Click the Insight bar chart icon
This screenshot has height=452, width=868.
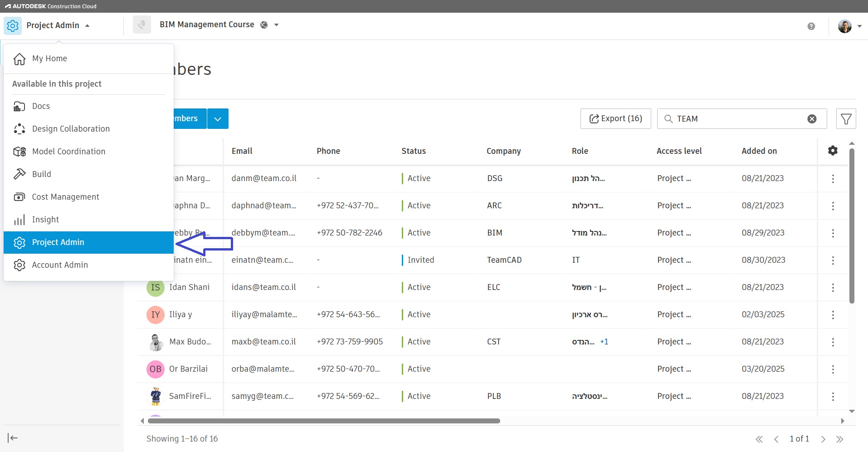20,220
